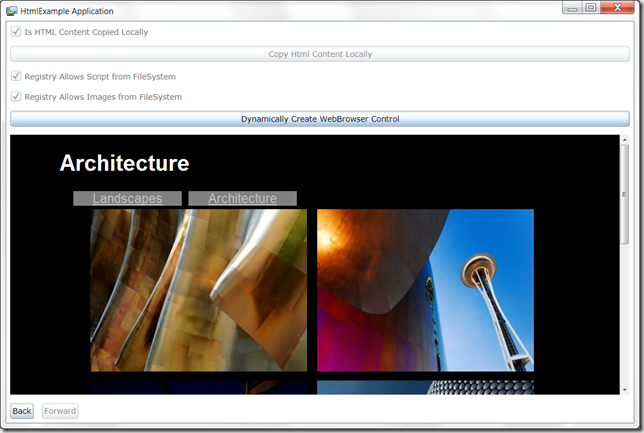Toggle Registry Allows Images from FileSystem checkbox
Image resolution: width=644 pixels, height=433 pixels.
(16, 97)
